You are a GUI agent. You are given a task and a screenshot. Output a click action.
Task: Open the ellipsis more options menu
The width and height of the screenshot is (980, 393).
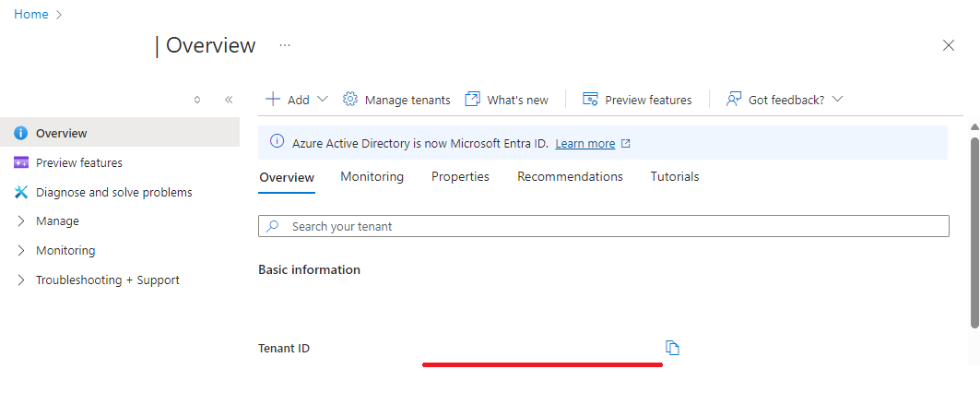285,45
